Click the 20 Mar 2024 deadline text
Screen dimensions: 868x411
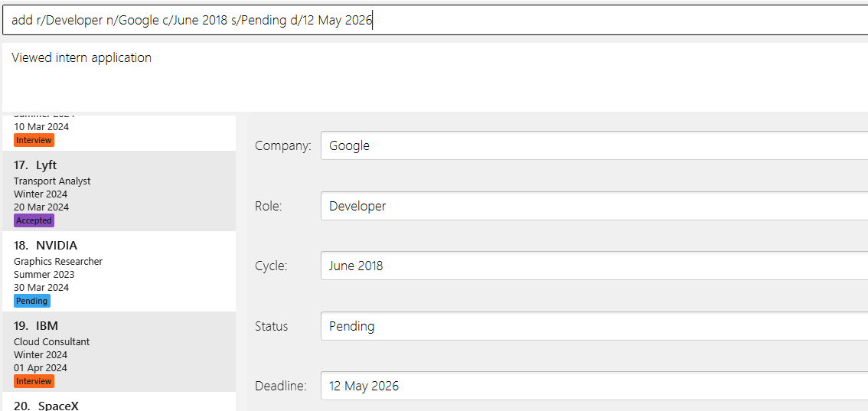[41, 207]
